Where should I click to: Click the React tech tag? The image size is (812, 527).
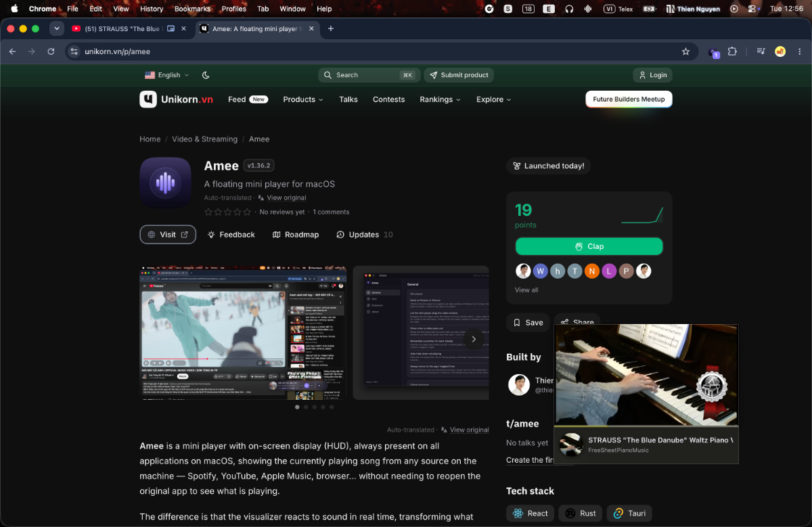(531, 513)
